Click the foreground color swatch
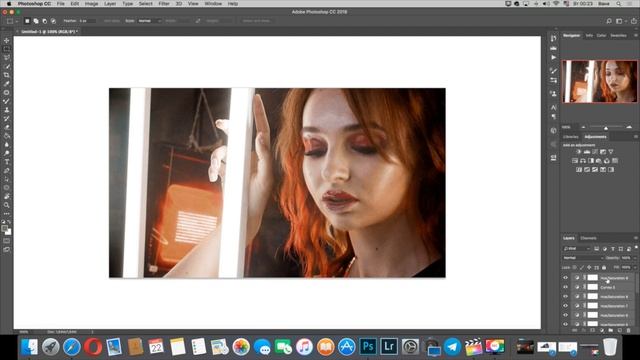640x360 pixels. (x=4, y=229)
